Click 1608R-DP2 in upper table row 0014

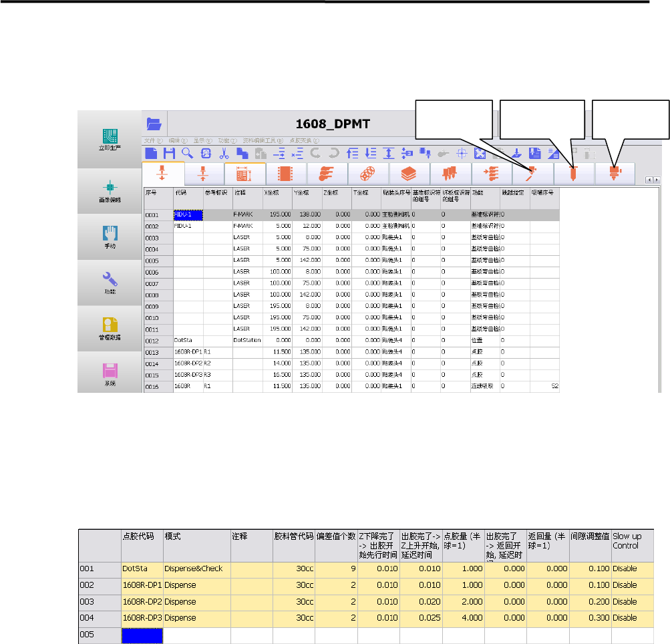(x=188, y=363)
